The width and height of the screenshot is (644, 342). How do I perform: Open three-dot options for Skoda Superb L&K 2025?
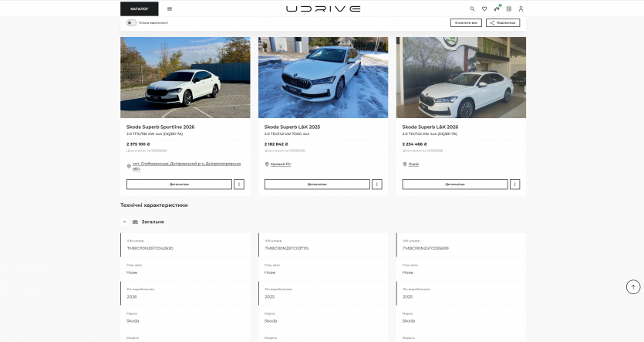377,185
